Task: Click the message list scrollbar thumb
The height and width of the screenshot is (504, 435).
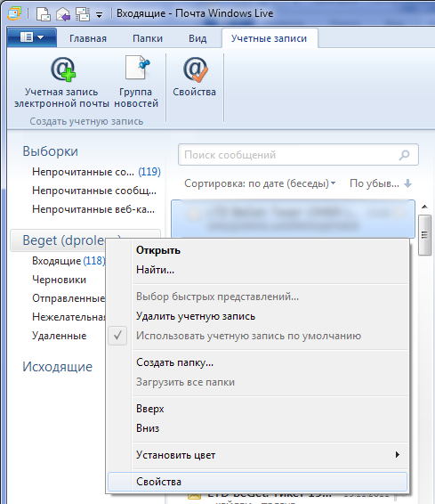Action: pyautogui.click(x=424, y=235)
